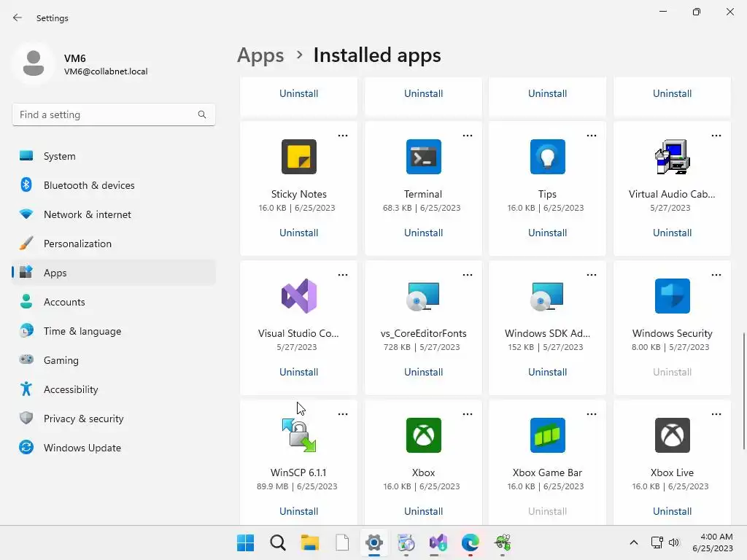The height and width of the screenshot is (560, 747).
Task: Click inside Find a setting field
Action: pyautogui.click(x=114, y=114)
